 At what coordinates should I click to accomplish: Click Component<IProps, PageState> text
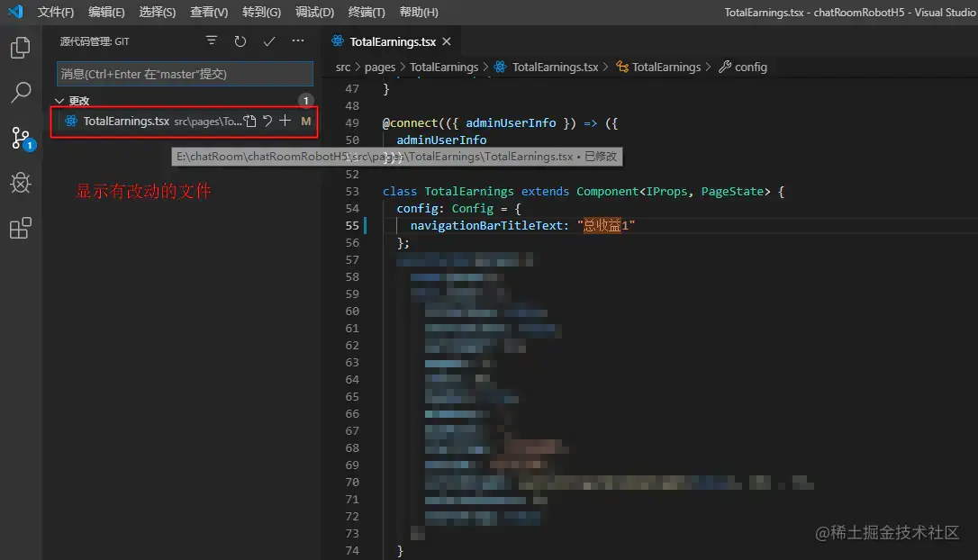(673, 192)
